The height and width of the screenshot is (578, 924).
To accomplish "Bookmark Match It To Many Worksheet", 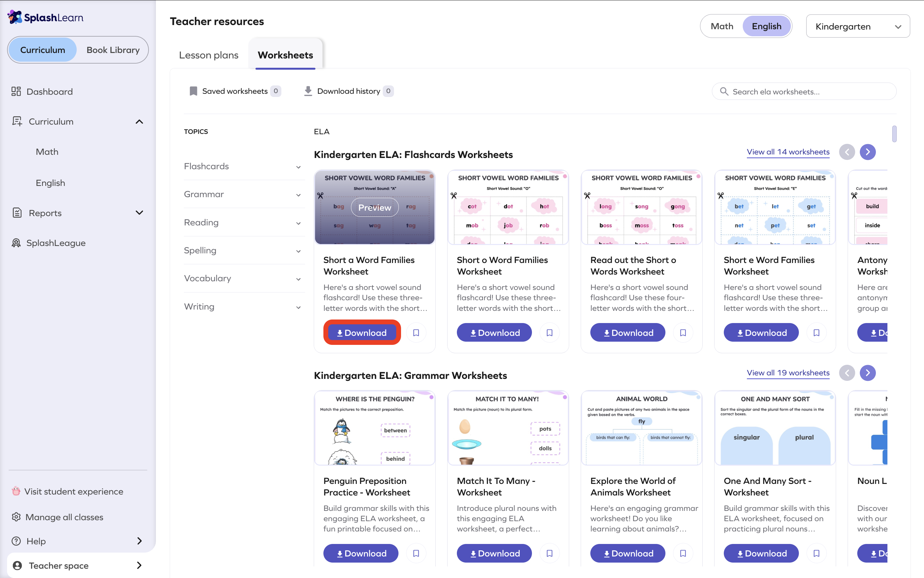I will click(x=550, y=553).
